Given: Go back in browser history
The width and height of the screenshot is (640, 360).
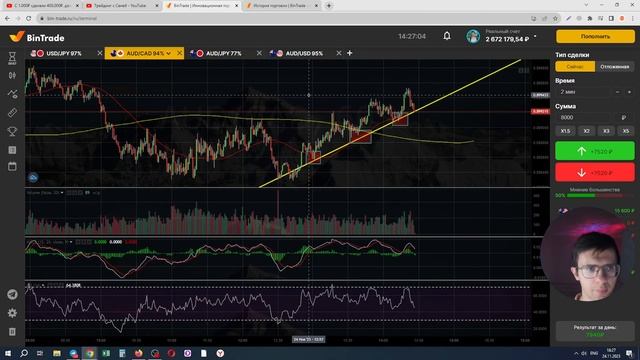Looking at the screenshot, I should click(7, 18).
